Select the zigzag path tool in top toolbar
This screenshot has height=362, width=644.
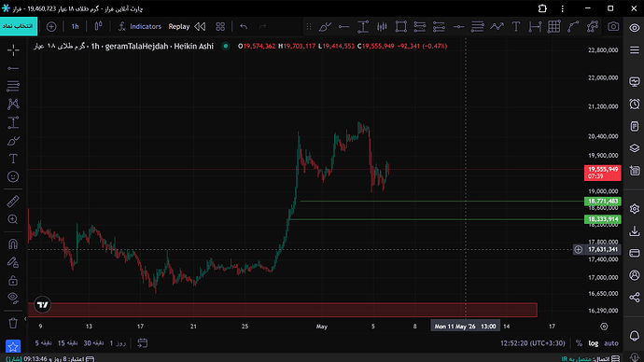point(497,27)
